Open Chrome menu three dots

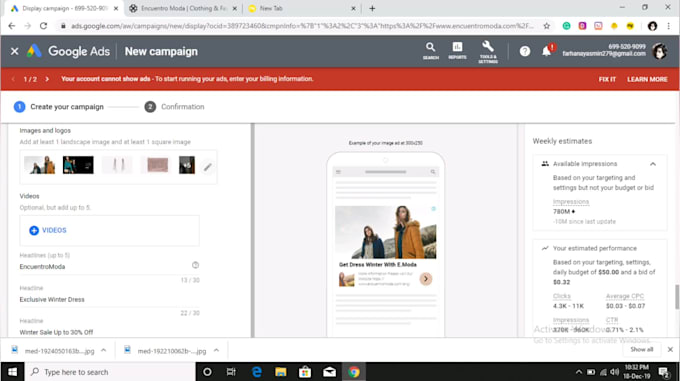click(x=669, y=26)
